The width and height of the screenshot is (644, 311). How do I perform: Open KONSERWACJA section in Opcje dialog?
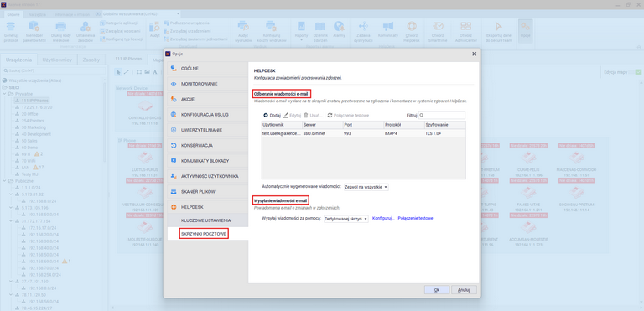pyautogui.click(x=208, y=145)
